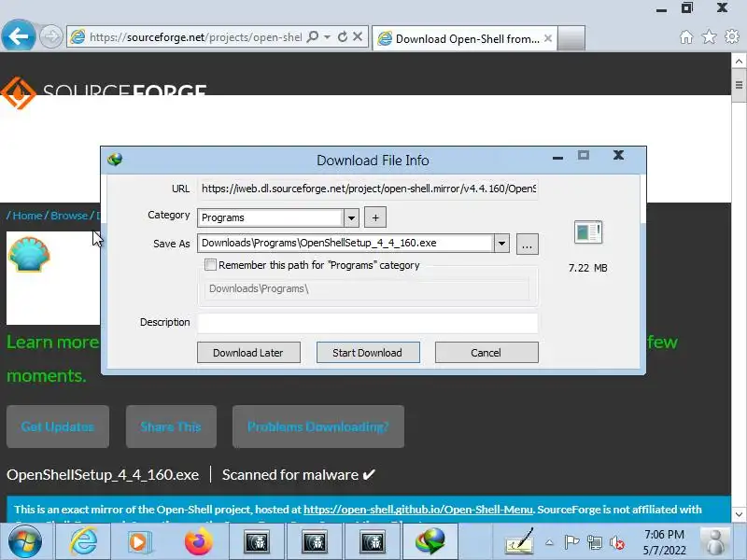Follow the Home breadcrumb link

click(x=27, y=216)
